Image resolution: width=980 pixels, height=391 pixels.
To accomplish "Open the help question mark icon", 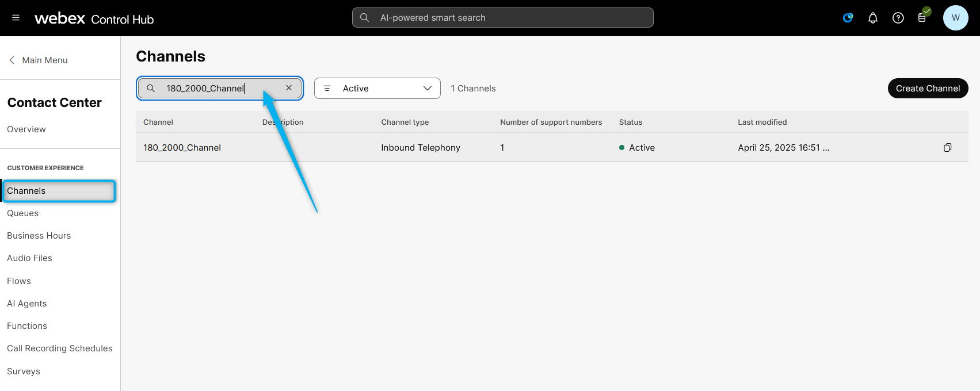I will pos(898,18).
